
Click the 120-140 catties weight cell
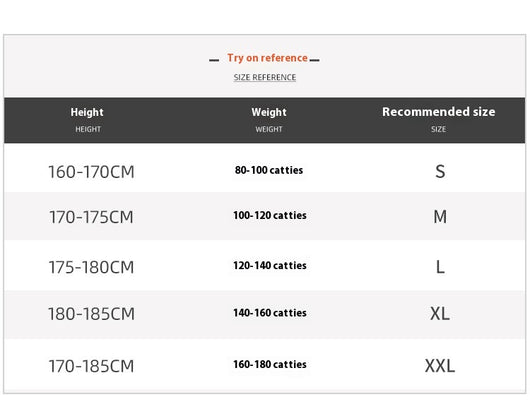(270, 265)
